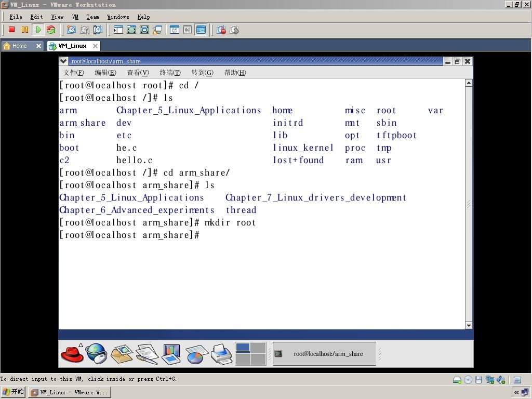532x399 pixels.
Task: Switch to the Home tab
Action: coord(19,46)
